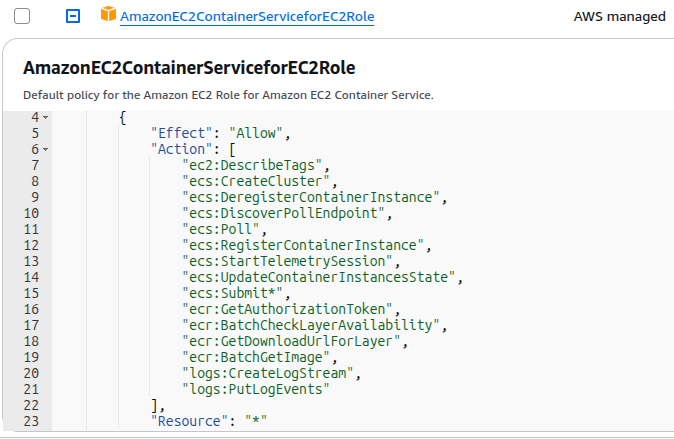Click the "ecr:BatchGetImage" action line
The height and width of the screenshot is (439, 674).
[255, 358]
